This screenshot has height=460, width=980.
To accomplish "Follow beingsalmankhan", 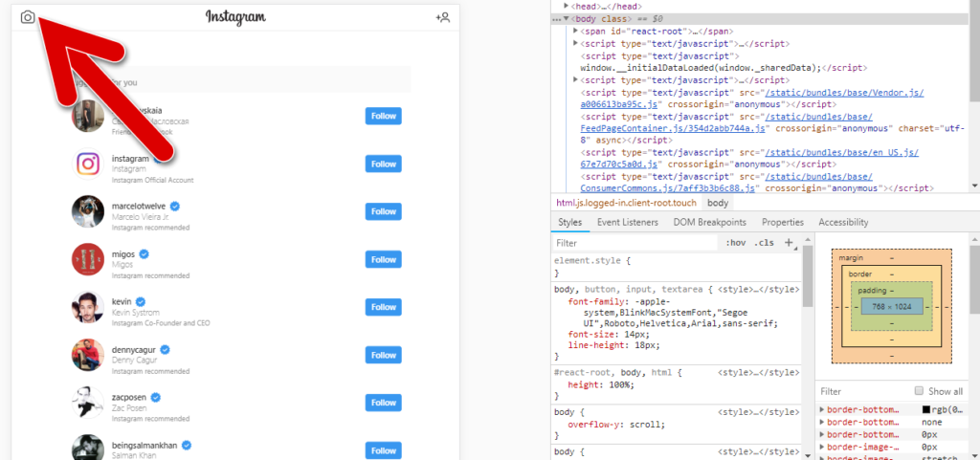I will point(384,450).
